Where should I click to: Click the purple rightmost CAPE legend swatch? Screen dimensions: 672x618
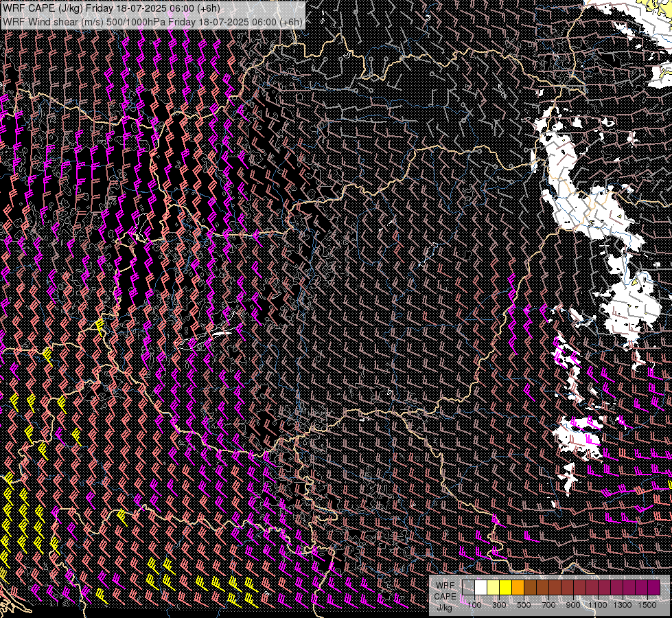pyautogui.click(x=654, y=588)
